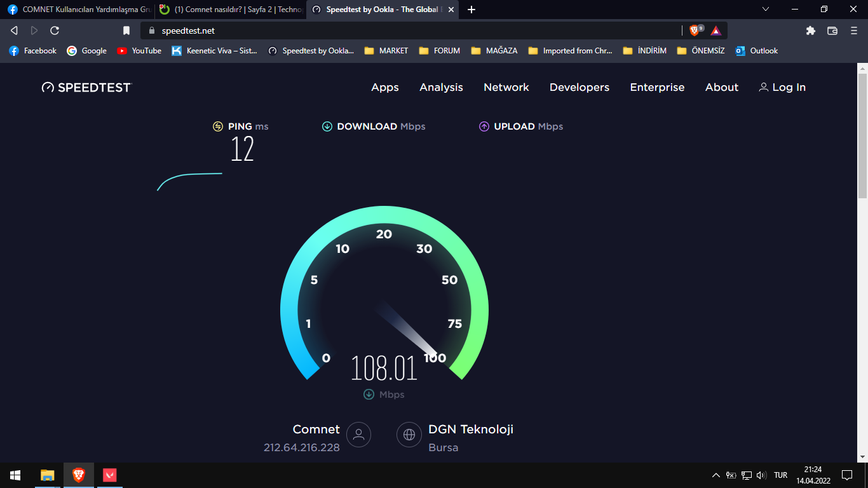Open the About menu item

(722, 88)
